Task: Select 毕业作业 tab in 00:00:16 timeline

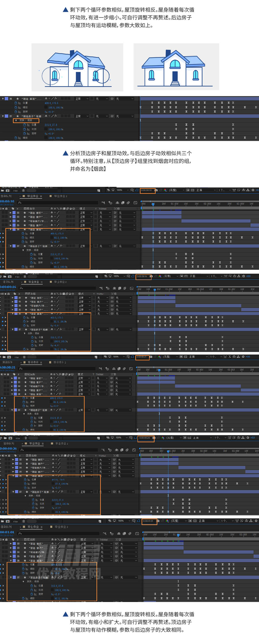Action: pyautogui.click(x=34, y=282)
